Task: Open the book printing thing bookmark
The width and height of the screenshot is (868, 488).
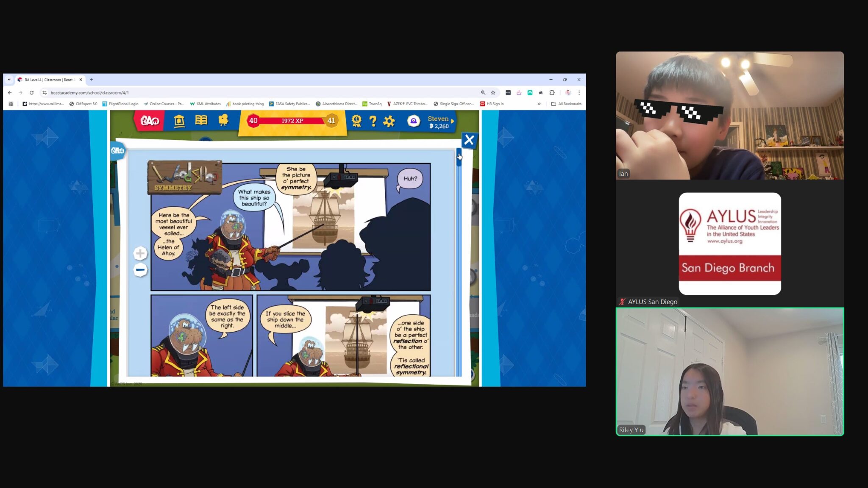Action: click(245, 104)
